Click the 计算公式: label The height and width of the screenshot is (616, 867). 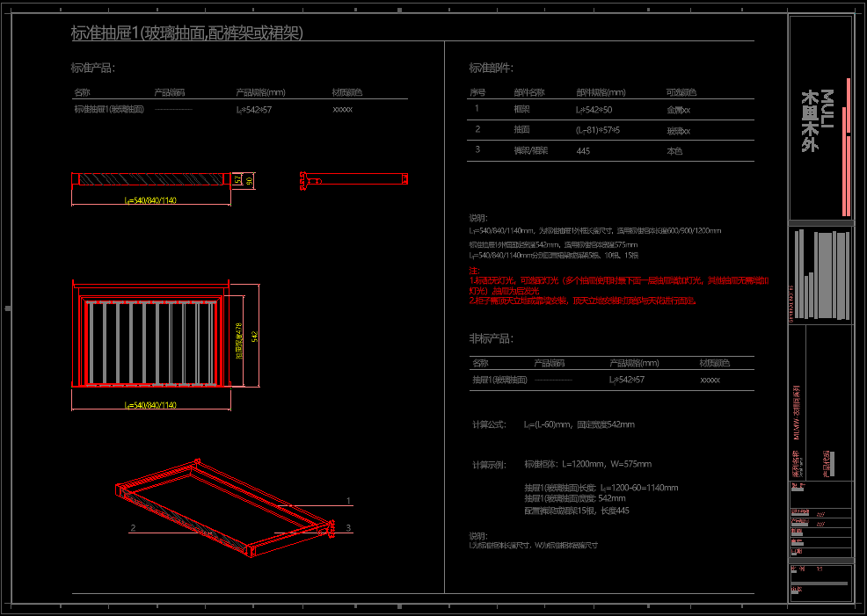tap(489, 424)
